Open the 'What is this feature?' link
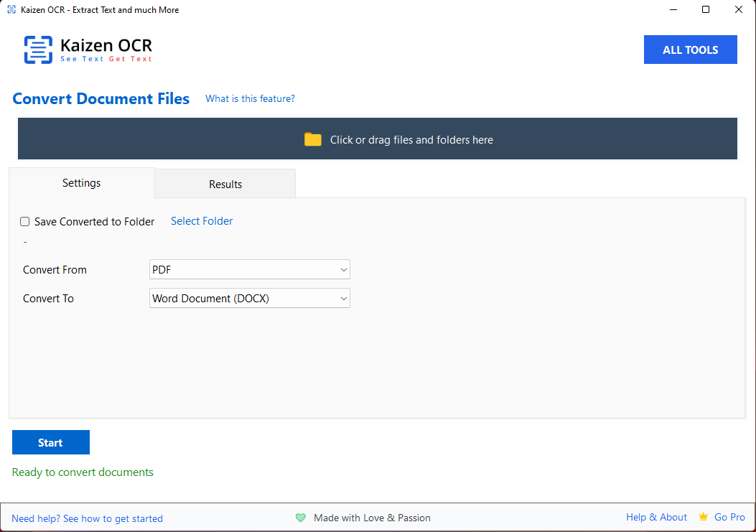This screenshot has width=756, height=532. coord(250,99)
